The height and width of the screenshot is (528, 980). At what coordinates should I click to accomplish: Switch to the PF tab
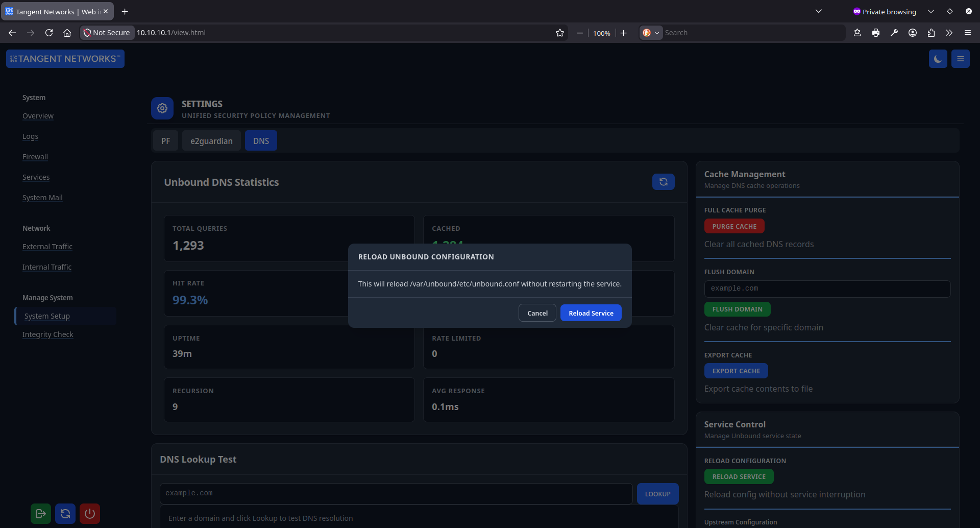pyautogui.click(x=165, y=140)
